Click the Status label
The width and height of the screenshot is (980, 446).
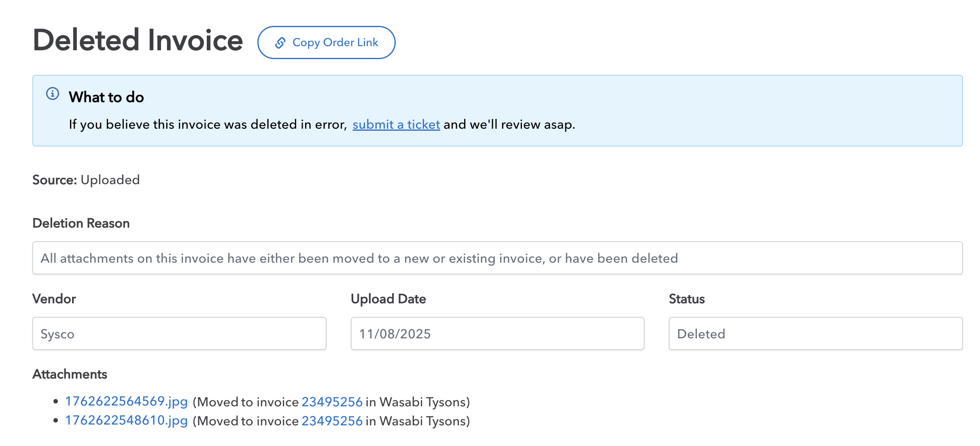click(686, 299)
